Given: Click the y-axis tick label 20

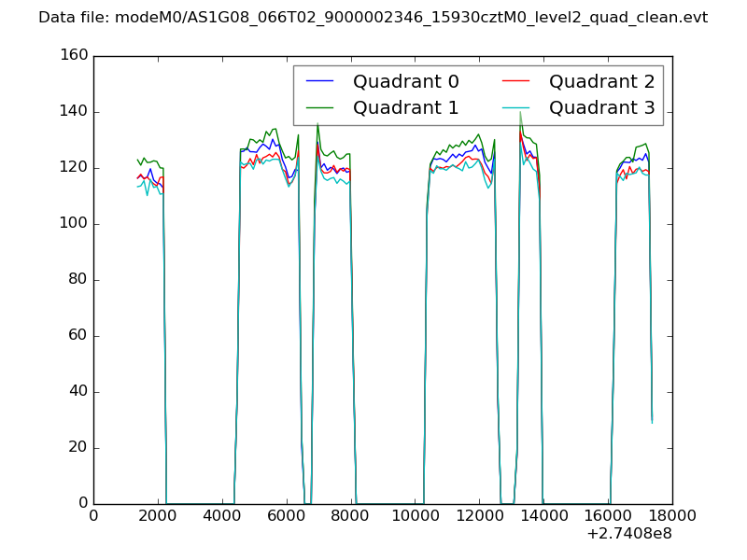Looking at the screenshot, I should [78, 447].
